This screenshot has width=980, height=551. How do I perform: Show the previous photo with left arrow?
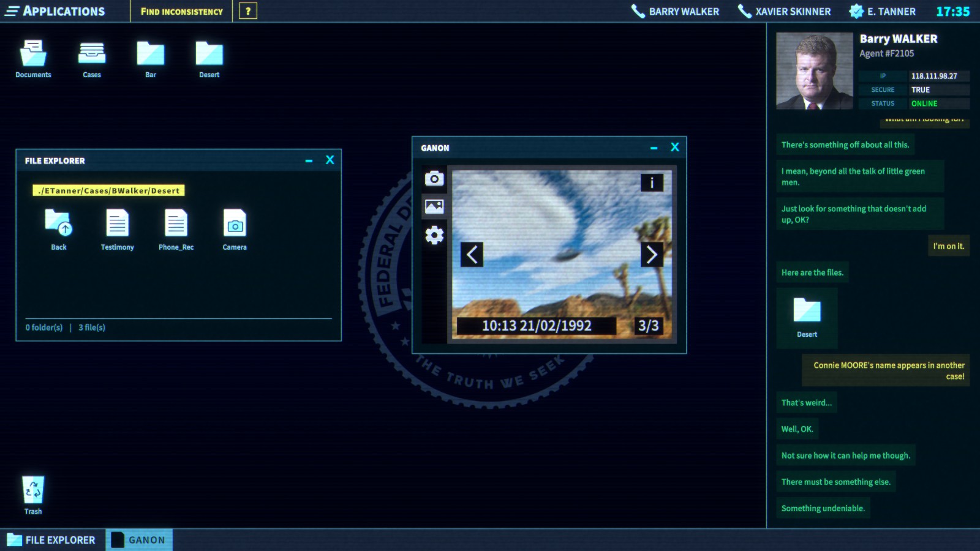coord(472,255)
